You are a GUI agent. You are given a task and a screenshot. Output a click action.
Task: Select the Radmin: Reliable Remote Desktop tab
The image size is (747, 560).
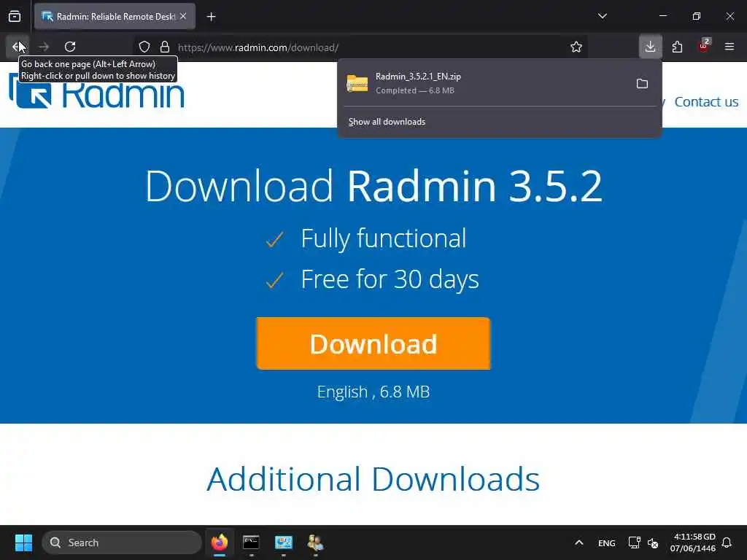tap(115, 16)
